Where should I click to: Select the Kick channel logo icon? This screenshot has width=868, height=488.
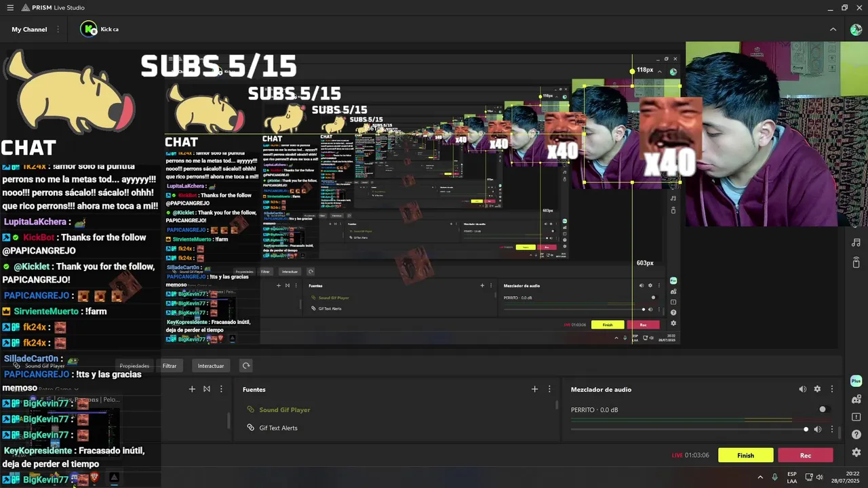click(89, 29)
